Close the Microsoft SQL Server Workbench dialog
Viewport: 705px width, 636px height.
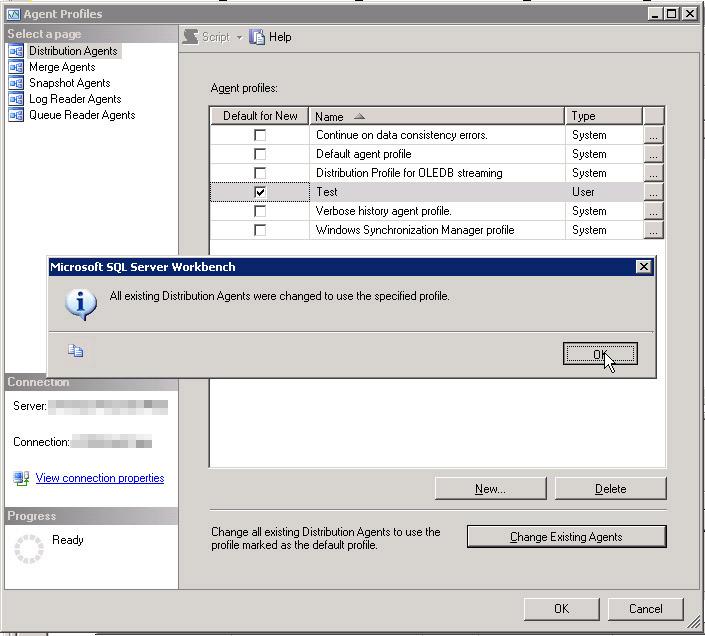pos(643,267)
